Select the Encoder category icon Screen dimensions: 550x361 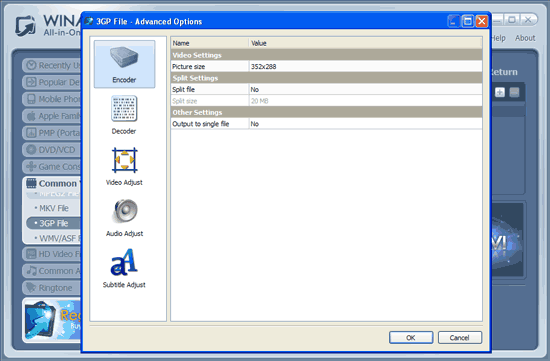(x=124, y=64)
